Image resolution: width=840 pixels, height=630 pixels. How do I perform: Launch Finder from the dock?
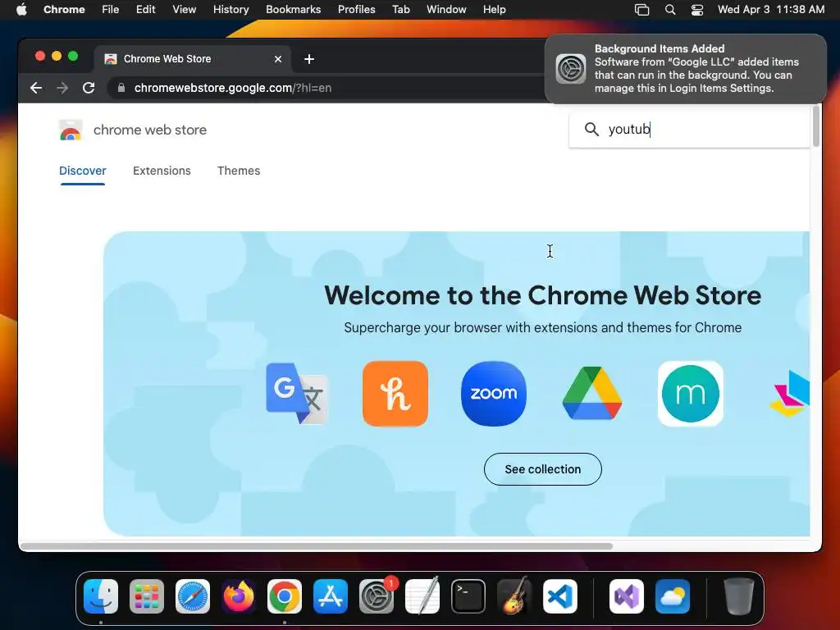[x=101, y=596]
